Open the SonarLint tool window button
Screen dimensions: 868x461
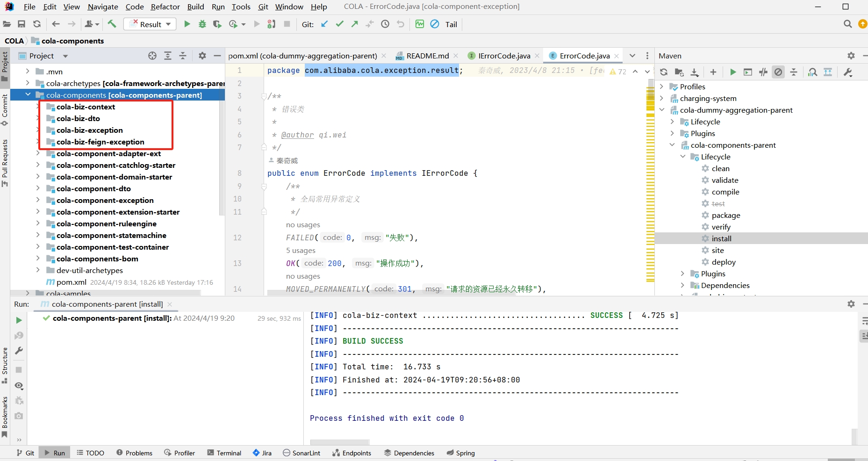(x=301, y=453)
